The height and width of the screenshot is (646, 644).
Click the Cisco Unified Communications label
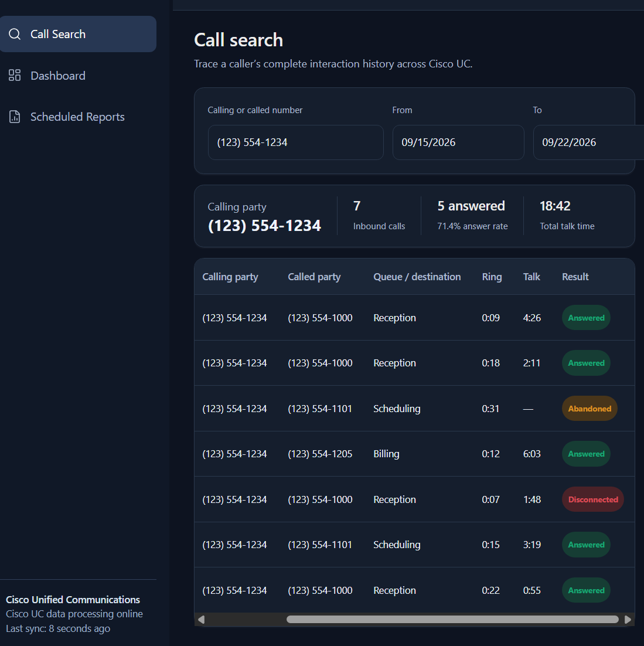73,600
